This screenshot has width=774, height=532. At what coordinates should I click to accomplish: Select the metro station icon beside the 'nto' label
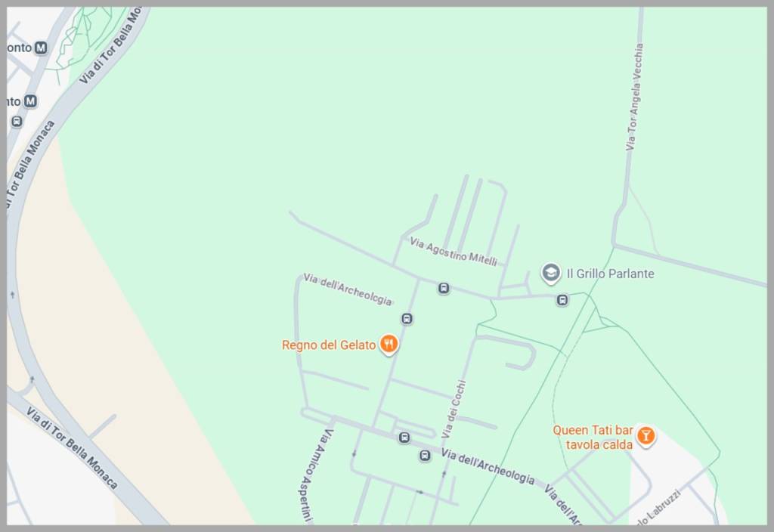point(30,101)
